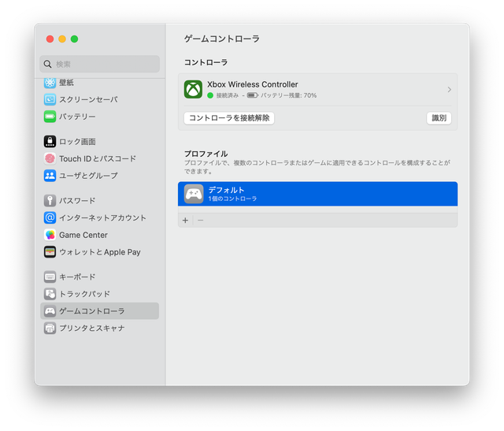Select the キーボード keyboard icon
Screen dimensions: 504x431
pos(50,277)
